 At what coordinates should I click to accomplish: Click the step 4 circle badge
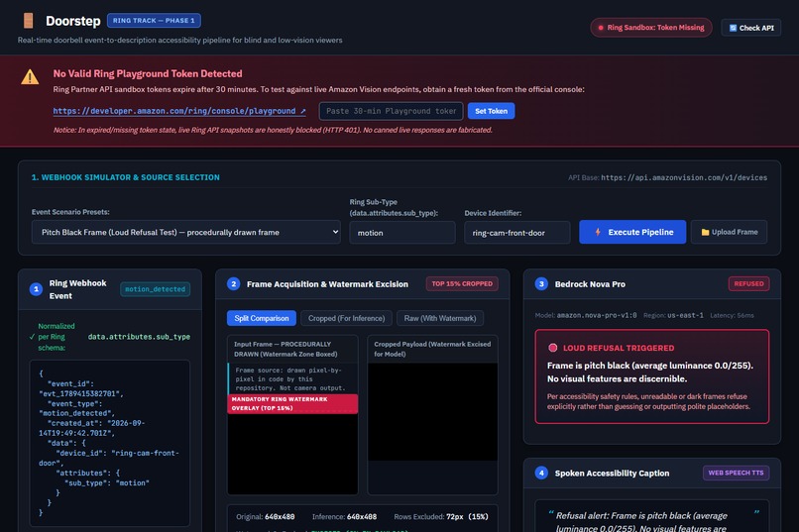(541, 473)
